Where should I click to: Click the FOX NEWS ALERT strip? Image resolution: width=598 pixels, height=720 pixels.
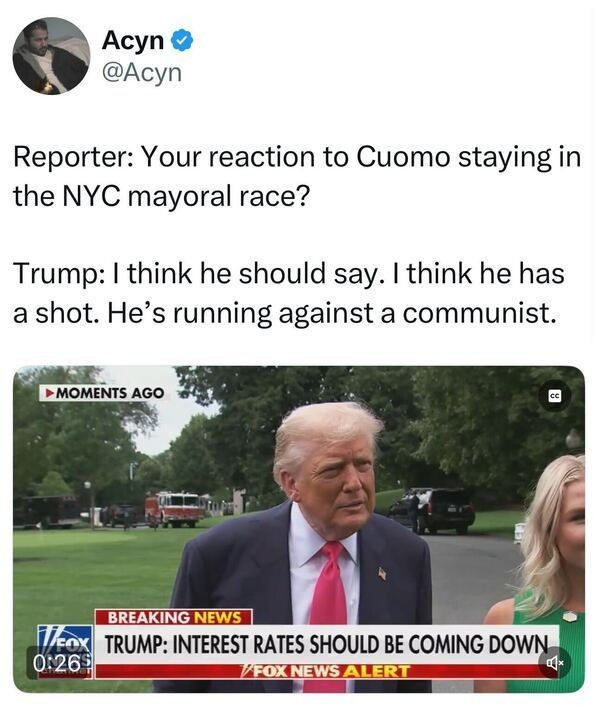point(326,671)
